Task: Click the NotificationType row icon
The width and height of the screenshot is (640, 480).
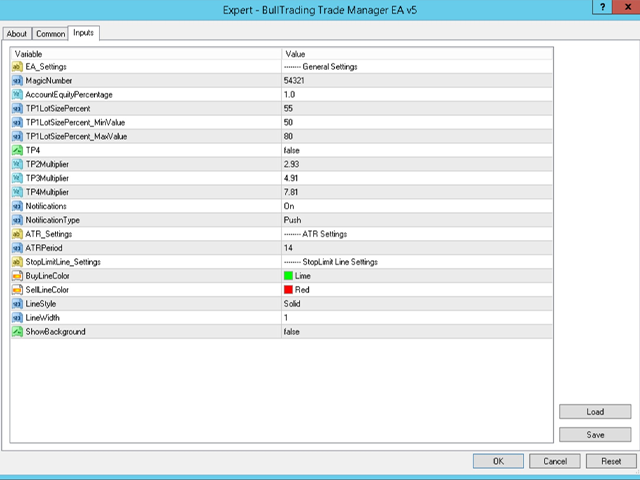Action: coord(17,220)
